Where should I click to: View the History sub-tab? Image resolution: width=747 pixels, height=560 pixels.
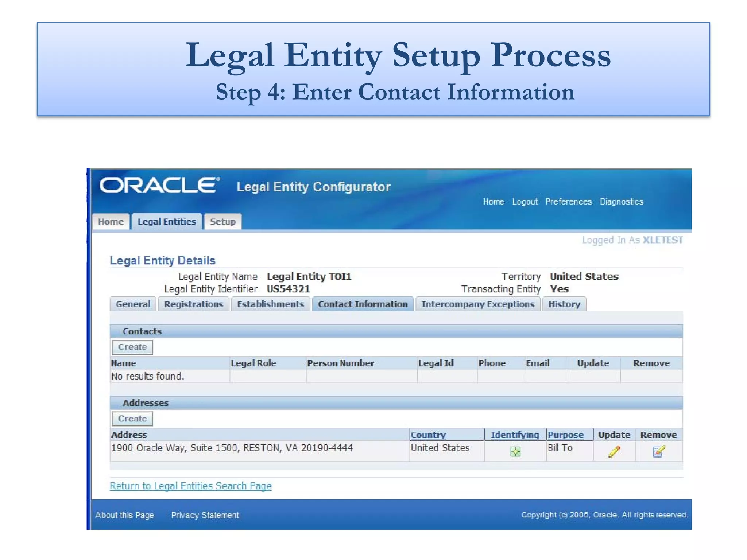click(x=564, y=304)
